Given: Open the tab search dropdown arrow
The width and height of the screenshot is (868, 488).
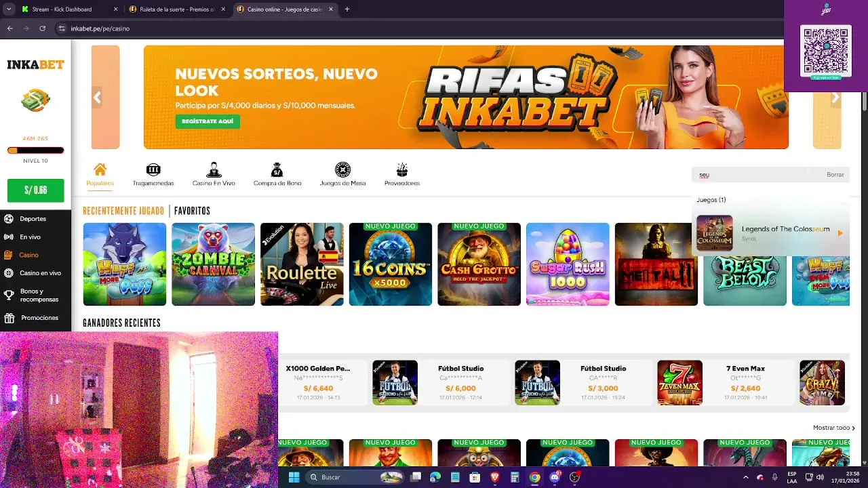Looking at the screenshot, I should [9, 9].
